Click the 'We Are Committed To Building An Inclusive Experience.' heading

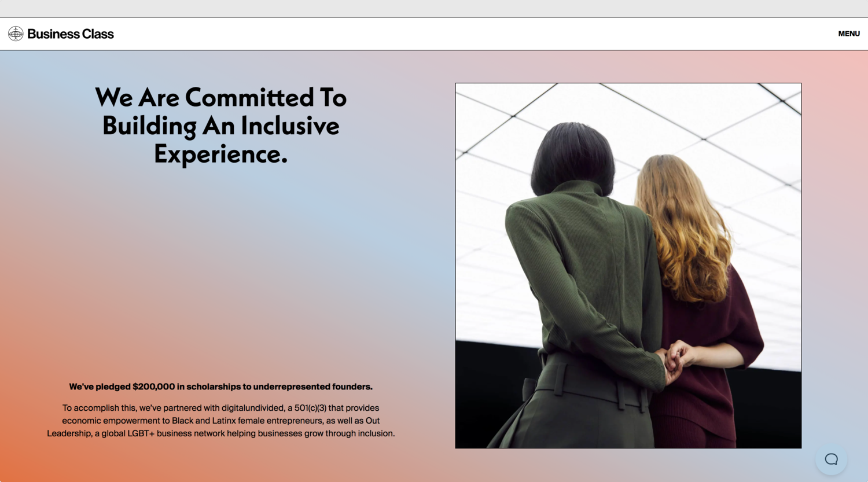[221, 126]
